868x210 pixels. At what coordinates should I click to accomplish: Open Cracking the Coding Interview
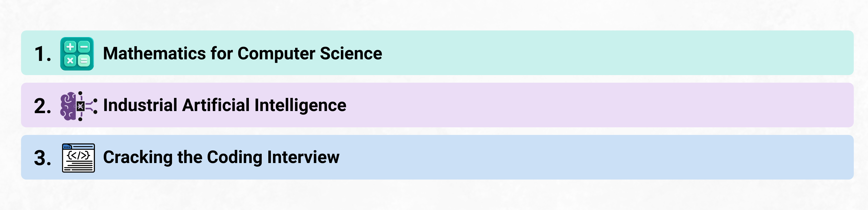[x=221, y=157]
